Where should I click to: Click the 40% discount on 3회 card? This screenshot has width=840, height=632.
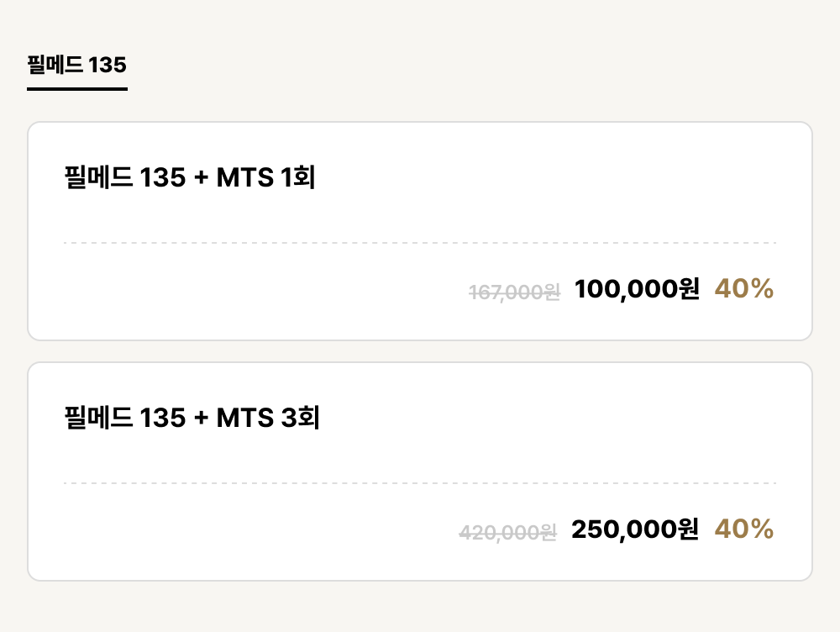(744, 529)
